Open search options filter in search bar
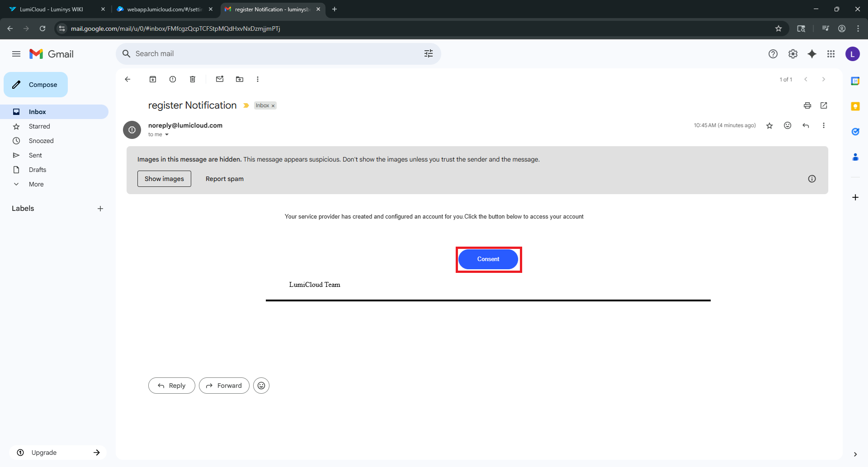 coord(429,54)
